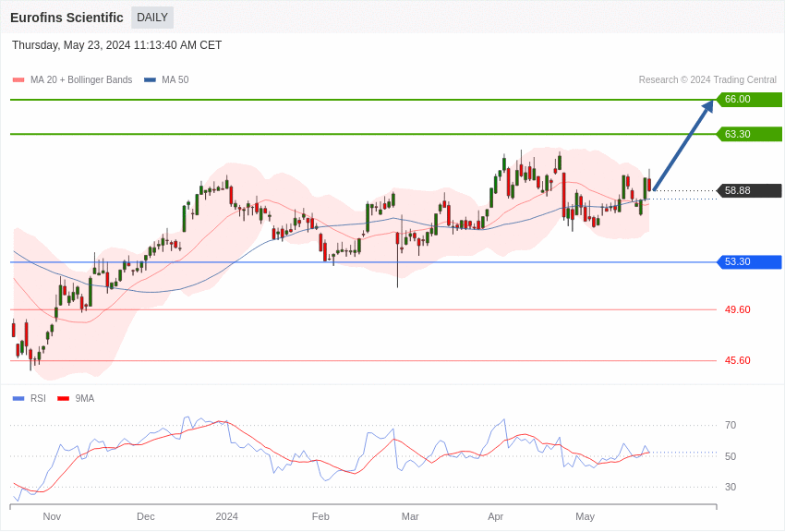
Task: Click the Nov label on time axis
Action: point(52,516)
